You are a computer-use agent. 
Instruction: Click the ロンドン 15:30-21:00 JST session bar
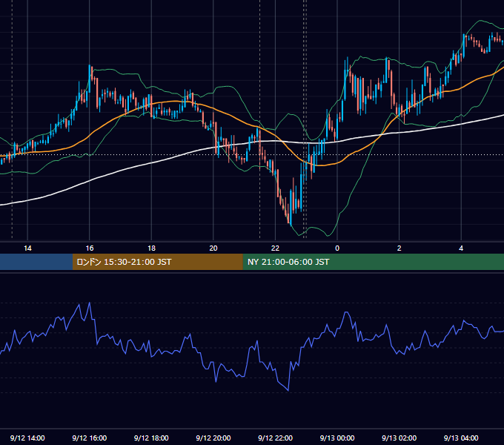[x=157, y=262]
